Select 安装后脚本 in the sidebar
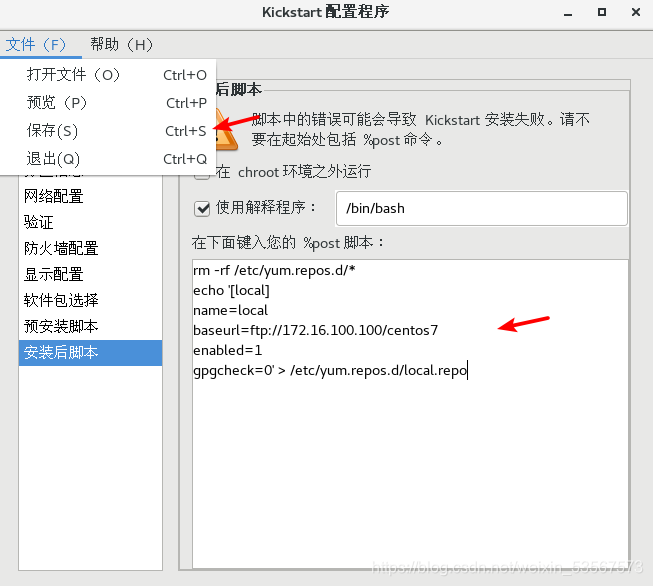 (x=90, y=352)
